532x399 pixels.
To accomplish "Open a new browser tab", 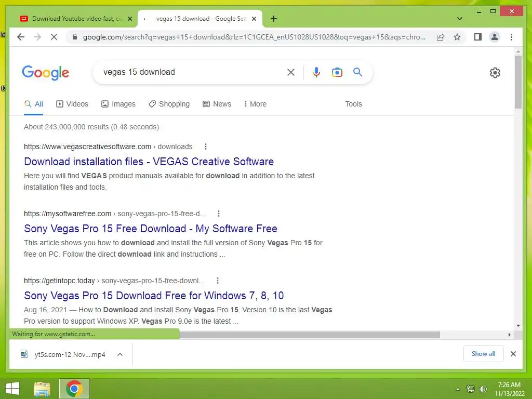I will 274,19.
